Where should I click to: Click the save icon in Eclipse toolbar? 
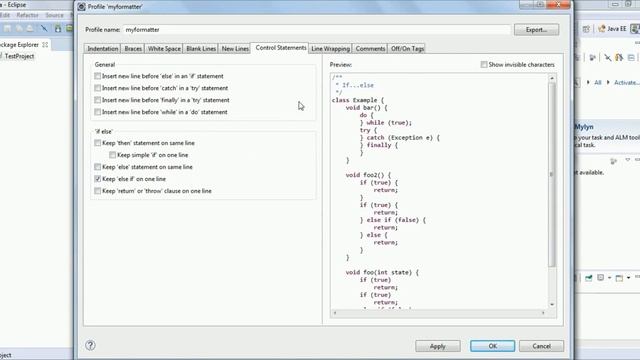(x=7, y=28)
